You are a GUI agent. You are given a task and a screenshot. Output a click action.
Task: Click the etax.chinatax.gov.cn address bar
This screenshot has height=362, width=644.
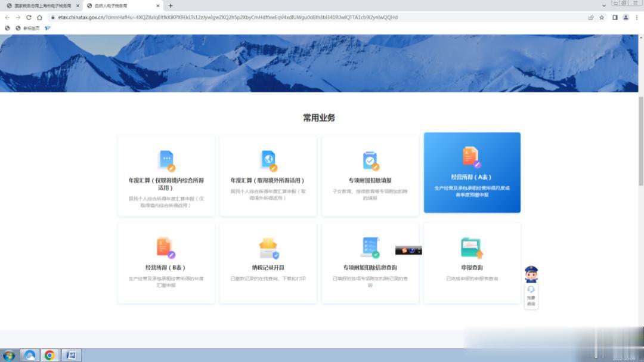tap(228, 17)
